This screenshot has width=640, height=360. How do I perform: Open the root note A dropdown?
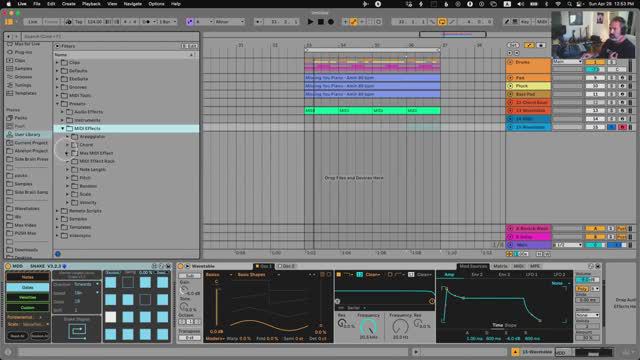tap(204, 22)
